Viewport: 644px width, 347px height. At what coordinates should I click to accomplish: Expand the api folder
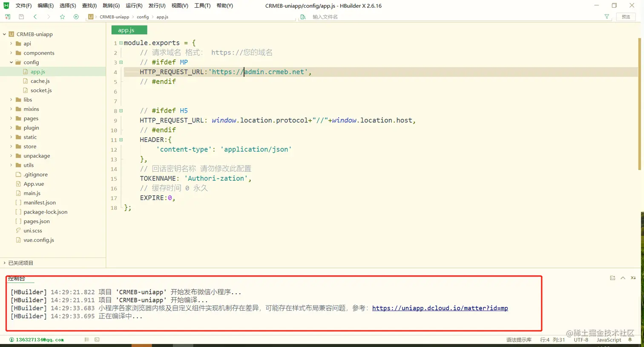tap(11, 43)
